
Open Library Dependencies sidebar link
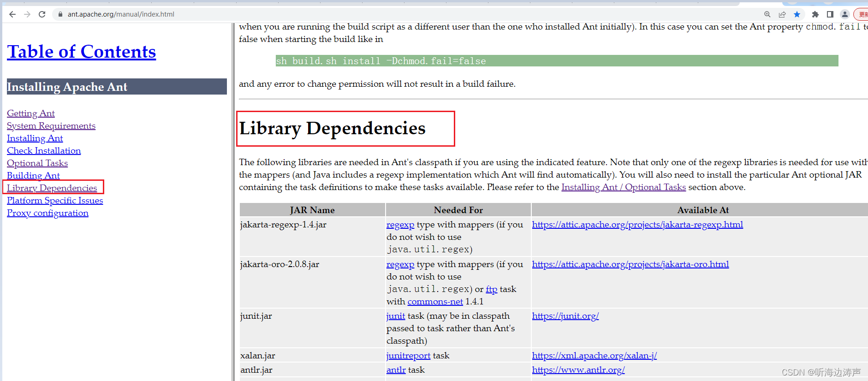(52, 188)
